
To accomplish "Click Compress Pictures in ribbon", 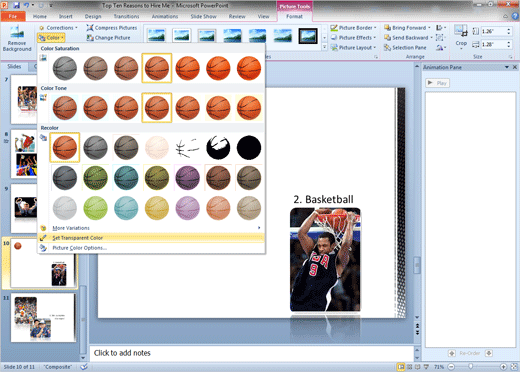I will 112,28.
